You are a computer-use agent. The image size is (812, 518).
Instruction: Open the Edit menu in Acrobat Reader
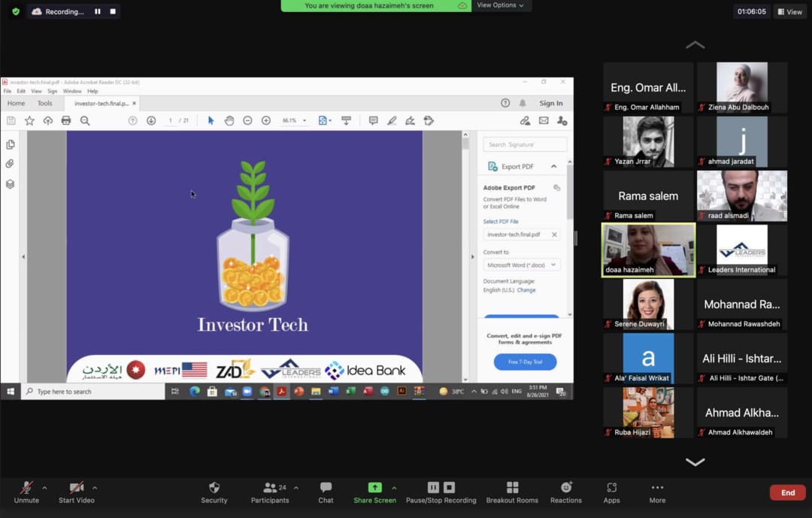coord(21,91)
